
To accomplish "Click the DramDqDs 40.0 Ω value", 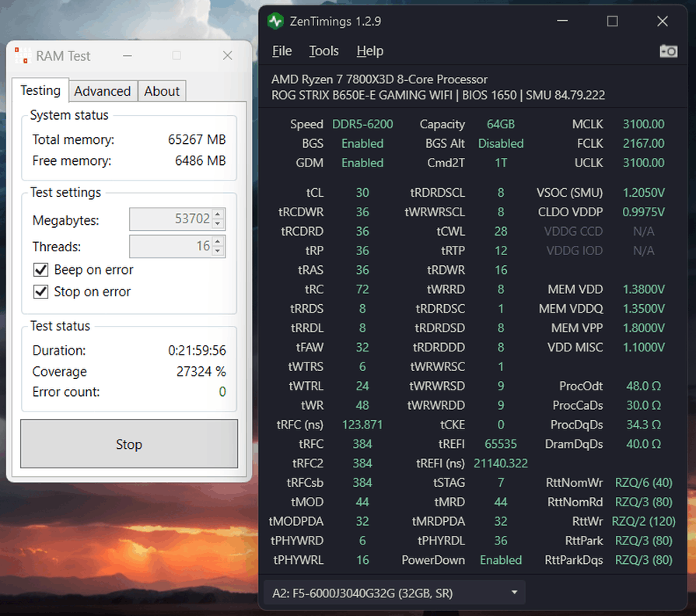I will pyautogui.click(x=643, y=444).
